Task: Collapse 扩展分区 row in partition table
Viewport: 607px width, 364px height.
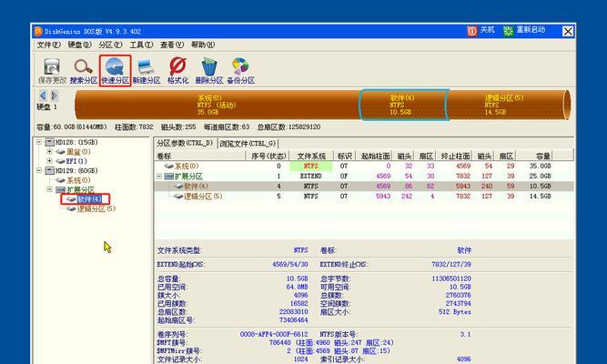Action: pyautogui.click(x=159, y=177)
